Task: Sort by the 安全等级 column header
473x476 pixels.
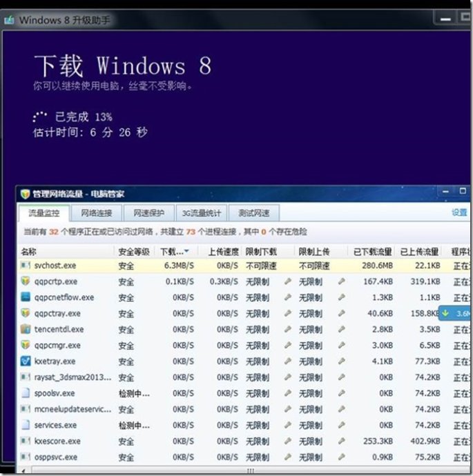Action: tap(134, 251)
